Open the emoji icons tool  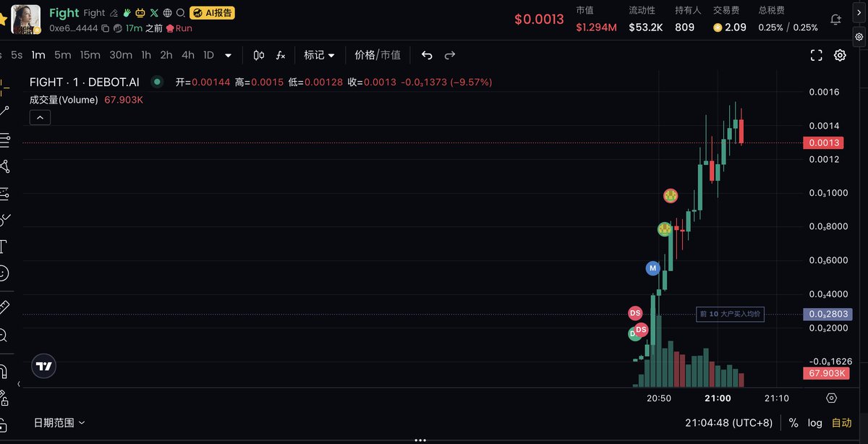(x=4, y=273)
